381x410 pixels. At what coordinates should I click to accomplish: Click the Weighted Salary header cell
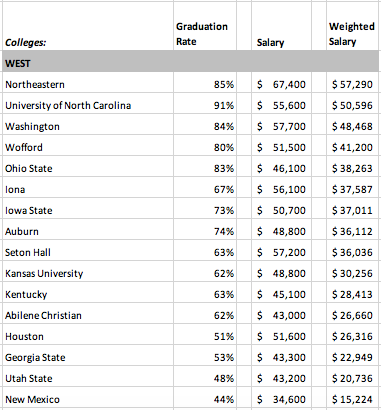[353, 26]
